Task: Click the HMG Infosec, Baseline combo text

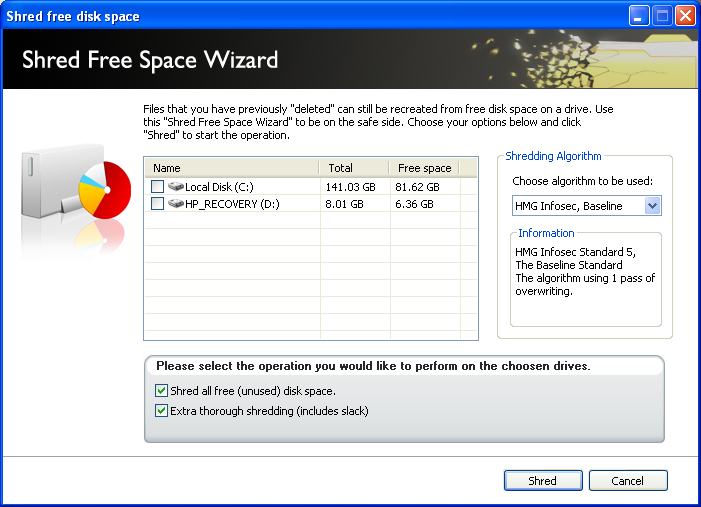Action: (x=569, y=206)
